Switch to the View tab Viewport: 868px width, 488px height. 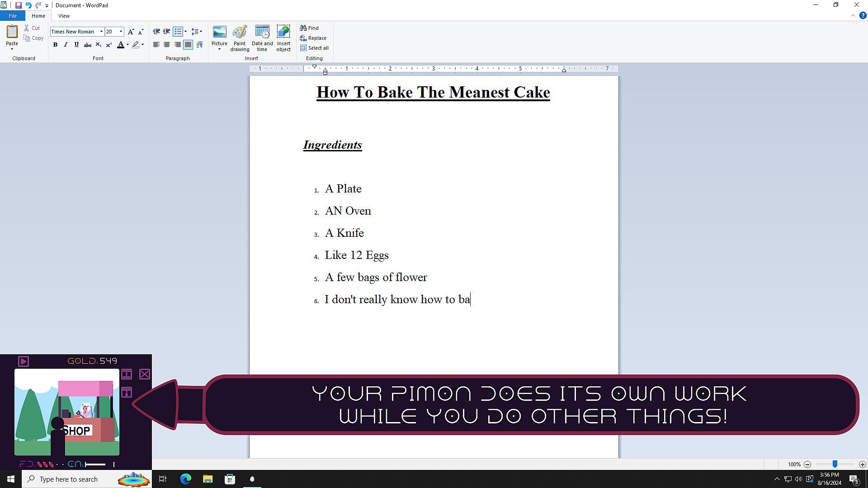tap(64, 16)
